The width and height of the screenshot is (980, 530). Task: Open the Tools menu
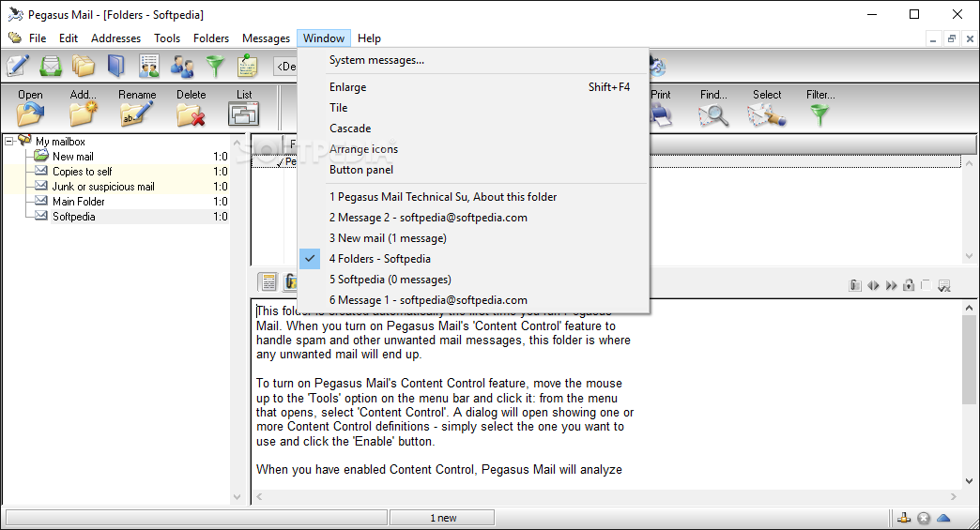pos(167,38)
